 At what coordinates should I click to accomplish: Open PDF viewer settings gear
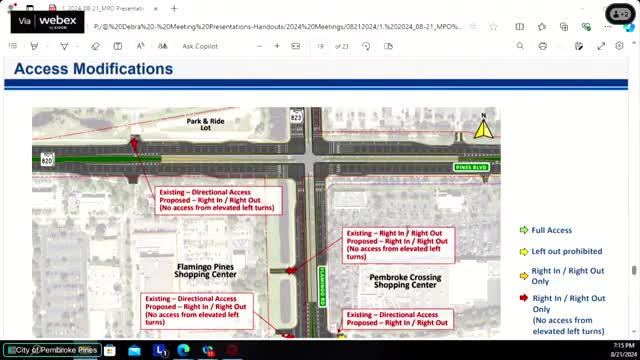coord(619,46)
